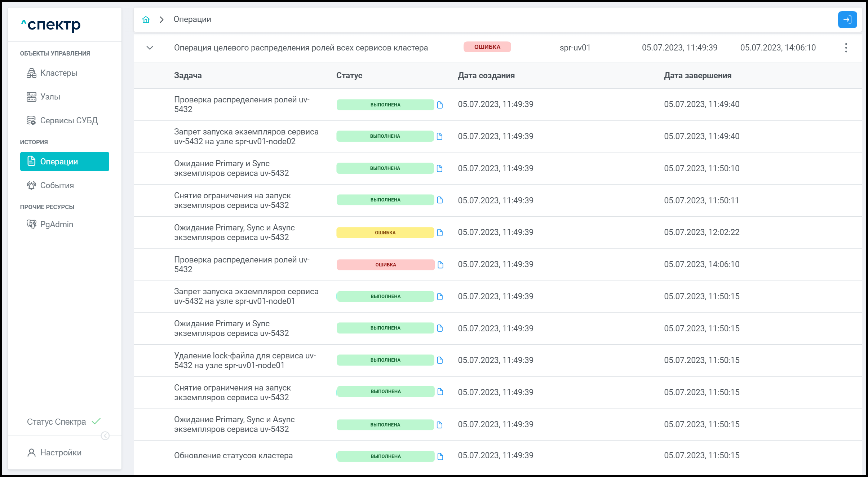Open Кластеры in sidebar
Screen dimensions: 868x477
click(58, 73)
